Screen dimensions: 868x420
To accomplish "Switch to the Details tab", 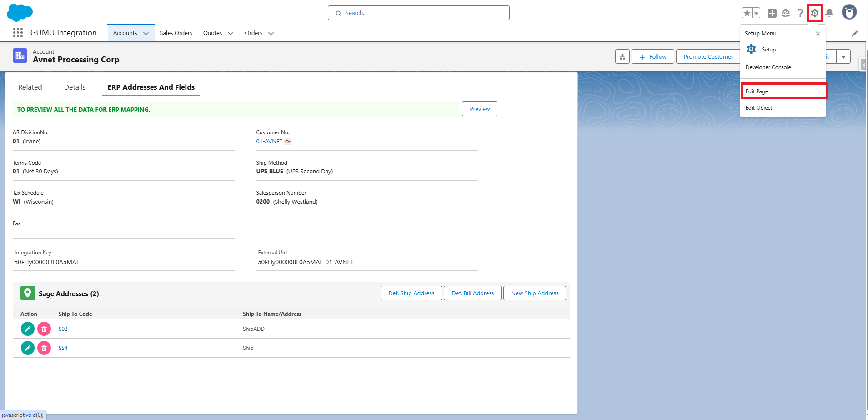I will [x=75, y=87].
